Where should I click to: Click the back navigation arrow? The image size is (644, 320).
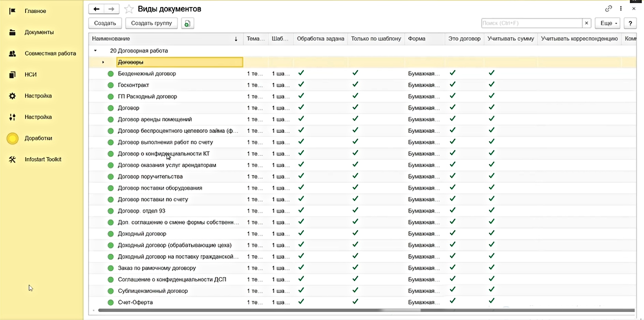[96, 9]
